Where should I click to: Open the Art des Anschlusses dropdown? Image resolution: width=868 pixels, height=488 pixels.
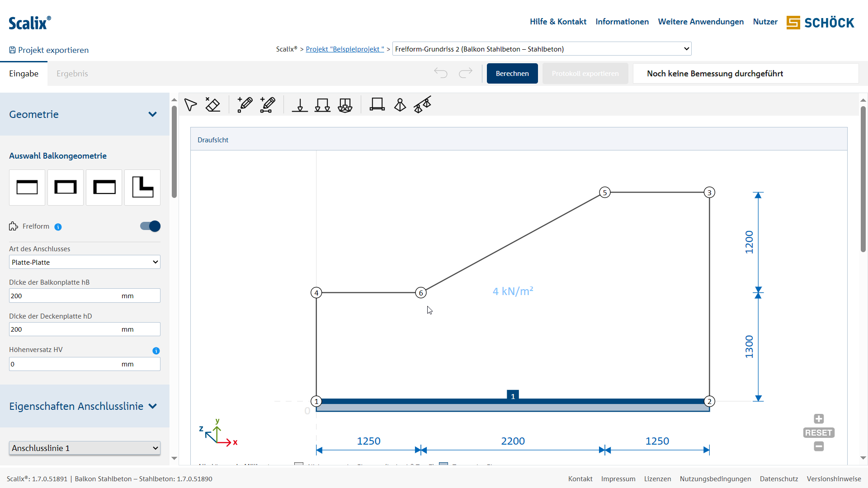(85, 262)
